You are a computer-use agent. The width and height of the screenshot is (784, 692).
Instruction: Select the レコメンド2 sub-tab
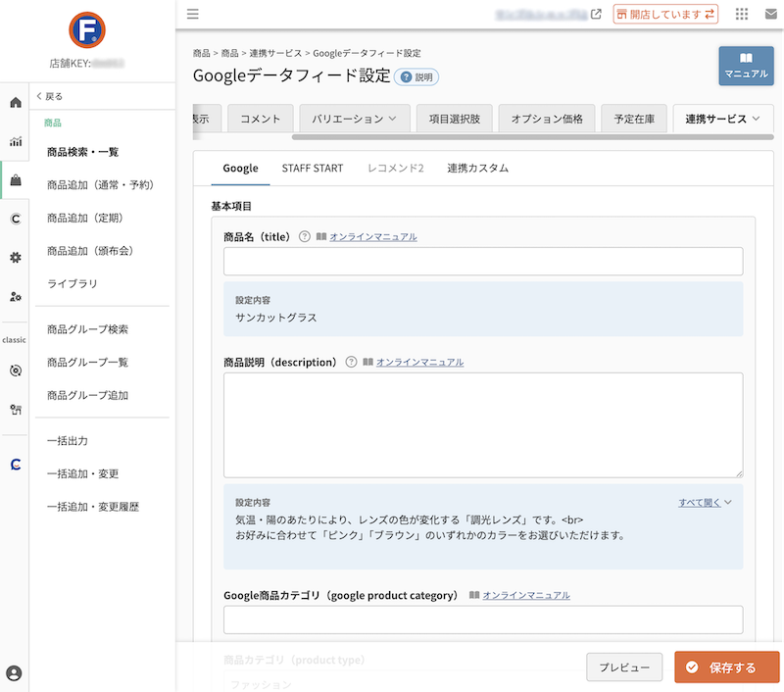click(396, 168)
